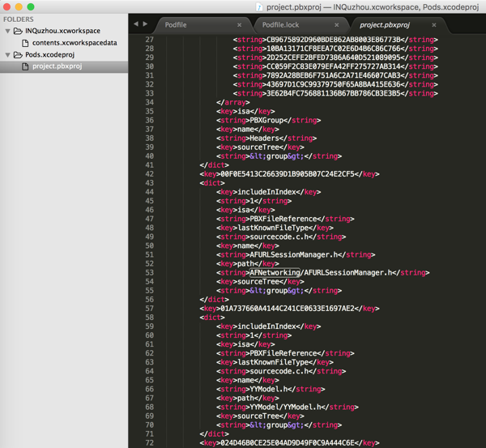Click line number 57 in gutter
Screen dimensions: 486x448
pos(149,309)
